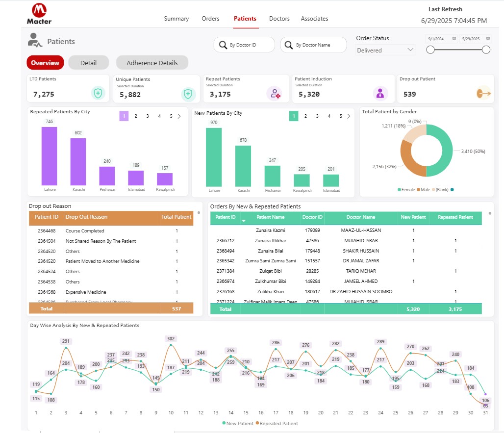
Task: Open calendar picker for start date 9/1/2024
Action: click(454, 38)
